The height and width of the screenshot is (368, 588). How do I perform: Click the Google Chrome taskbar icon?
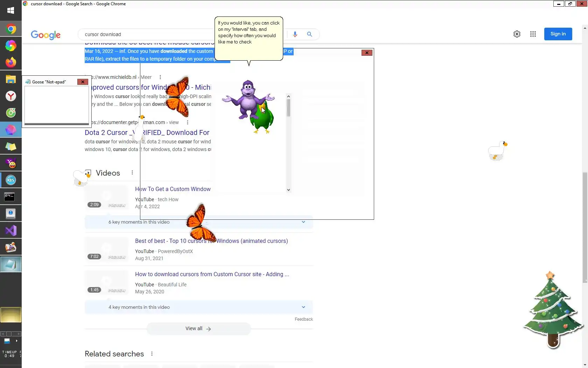(10, 29)
